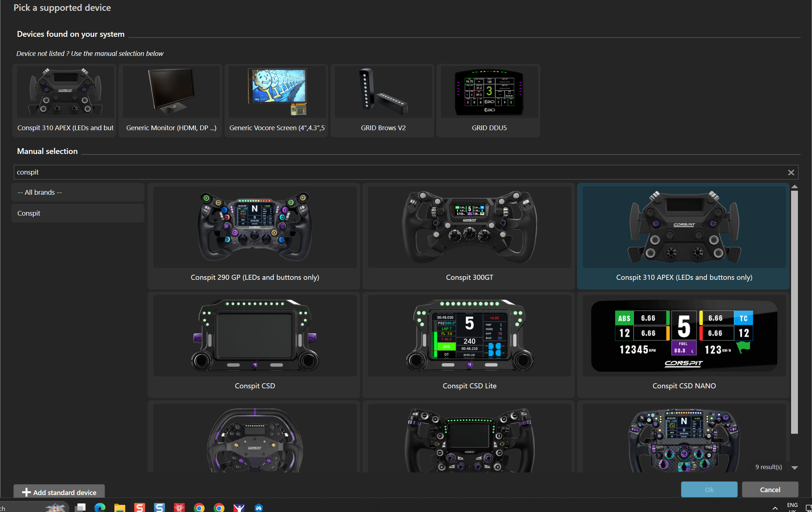Open first Chrome icon in taskbar
The image size is (812, 512).
pos(199,507)
